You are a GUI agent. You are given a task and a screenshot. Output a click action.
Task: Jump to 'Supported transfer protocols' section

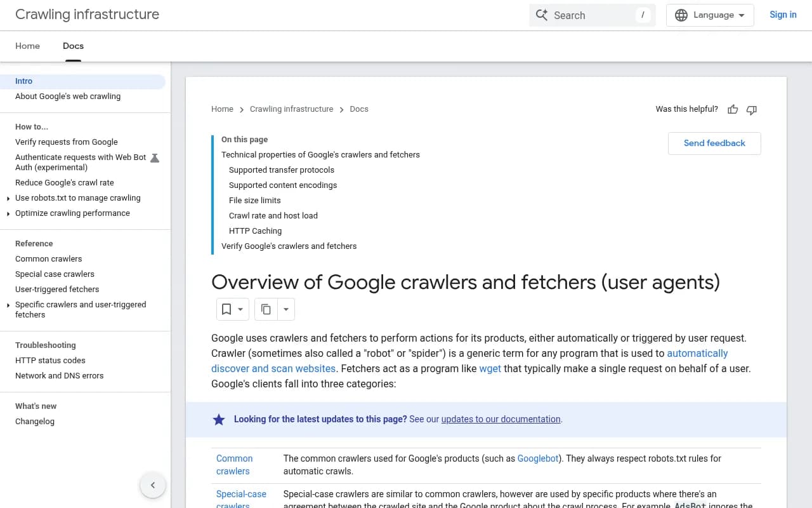(282, 170)
